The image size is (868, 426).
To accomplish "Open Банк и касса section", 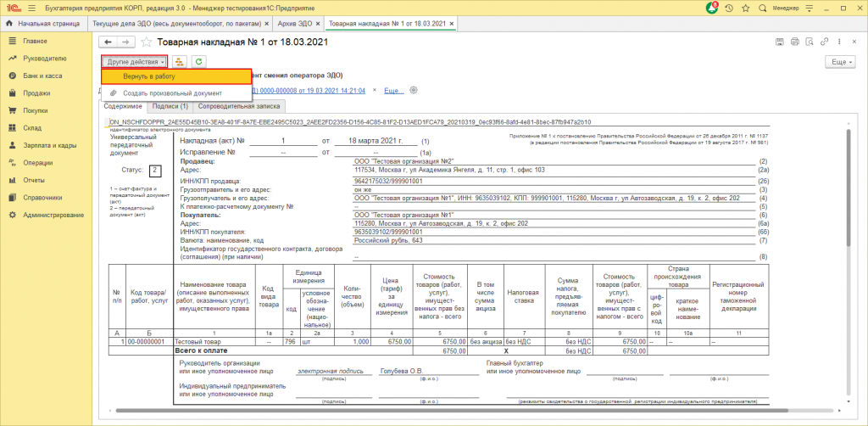I will click(42, 76).
